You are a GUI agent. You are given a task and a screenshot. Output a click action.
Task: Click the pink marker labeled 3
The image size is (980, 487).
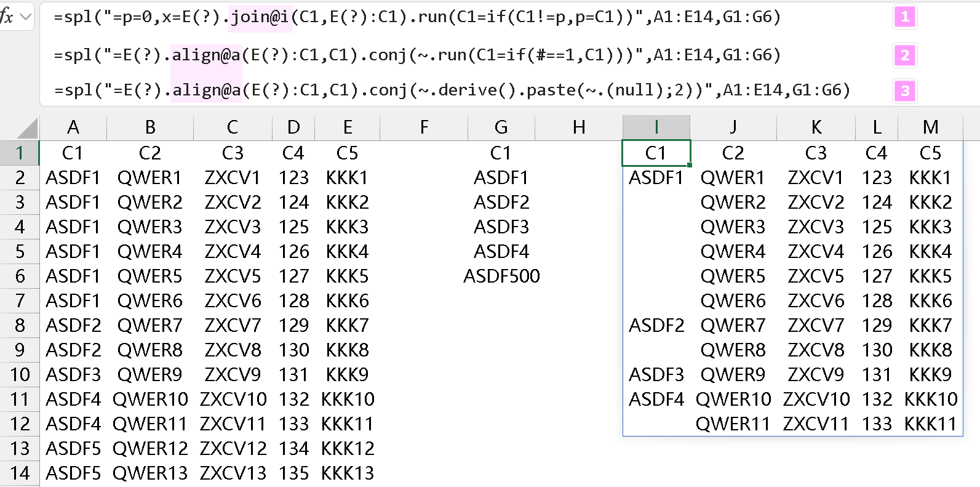(904, 91)
